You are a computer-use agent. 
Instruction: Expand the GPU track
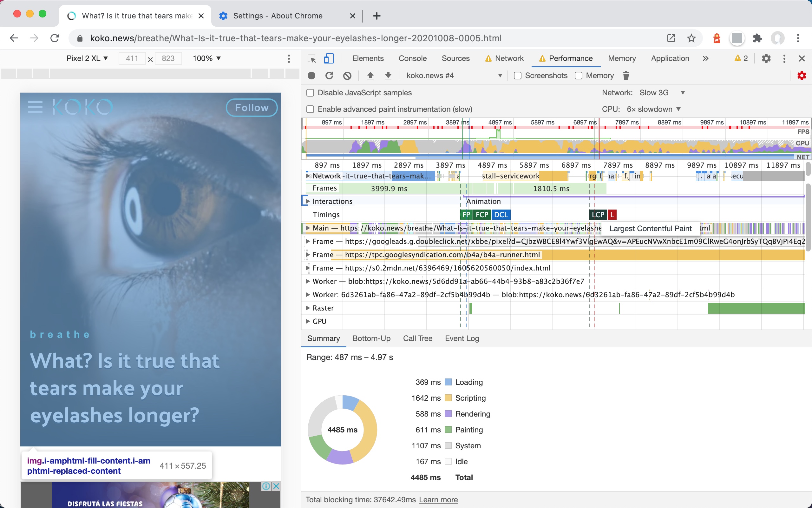pyautogui.click(x=307, y=321)
